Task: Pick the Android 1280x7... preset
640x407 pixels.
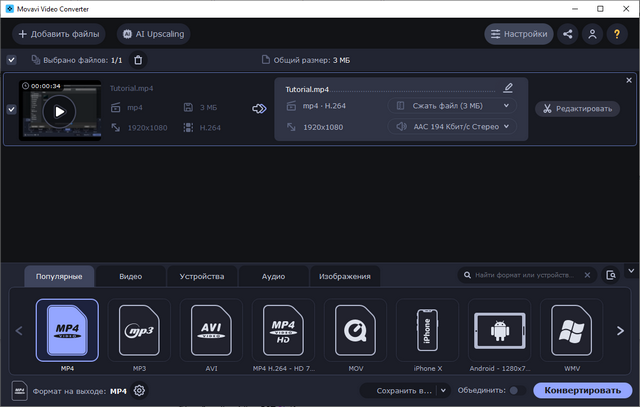Action: pyautogui.click(x=500, y=330)
